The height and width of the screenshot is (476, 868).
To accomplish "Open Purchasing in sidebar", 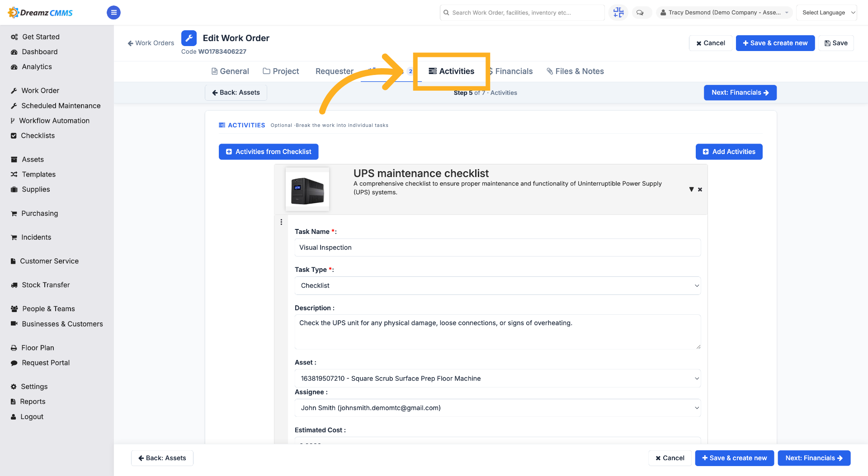I will pyautogui.click(x=34, y=213).
